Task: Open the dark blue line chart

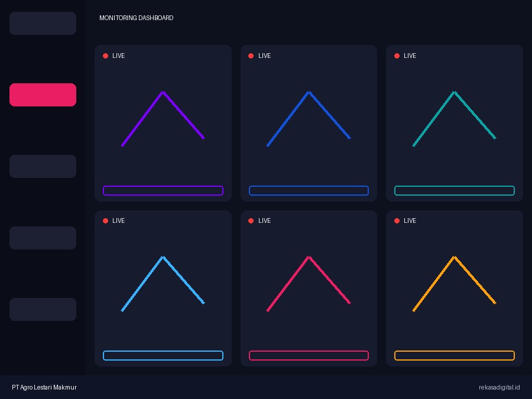Action: (x=309, y=119)
